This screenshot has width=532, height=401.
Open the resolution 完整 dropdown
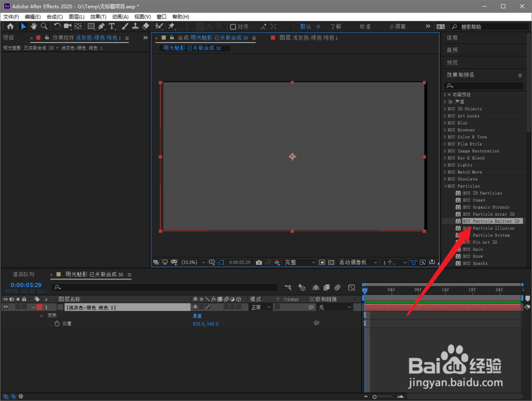click(300, 263)
